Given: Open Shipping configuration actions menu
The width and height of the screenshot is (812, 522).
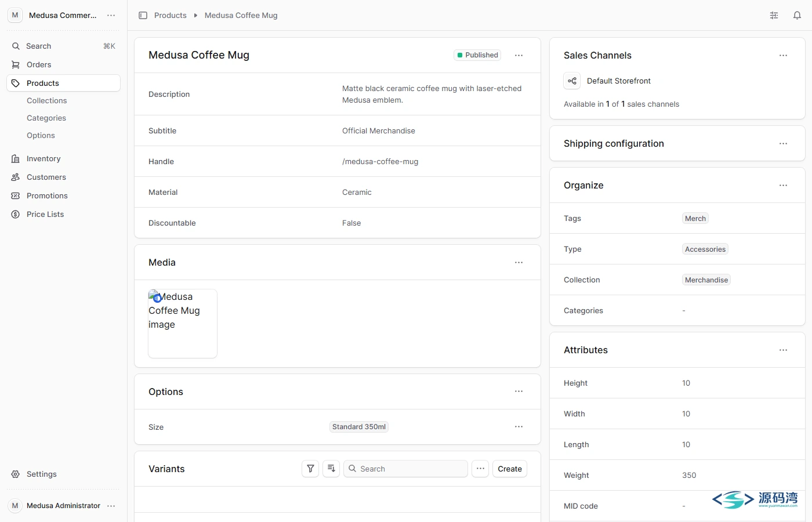Looking at the screenshot, I should click(783, 143).
